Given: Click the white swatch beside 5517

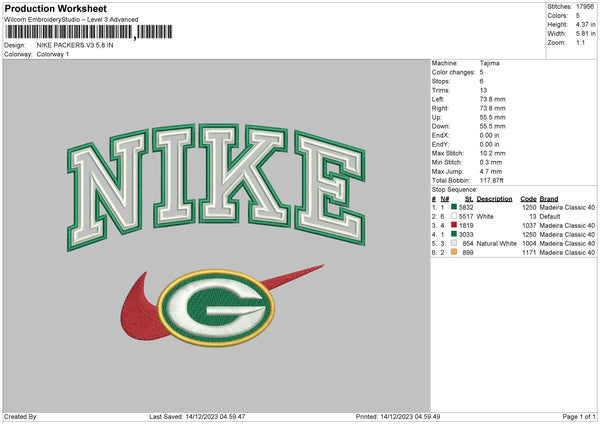Looking at the screenshot, I should (x=454, y=216).
